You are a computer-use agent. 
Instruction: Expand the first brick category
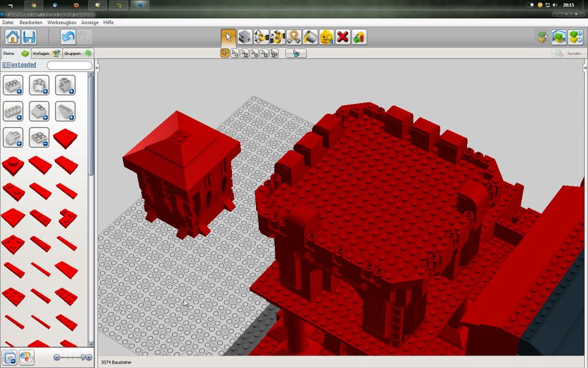pos(13,85)
